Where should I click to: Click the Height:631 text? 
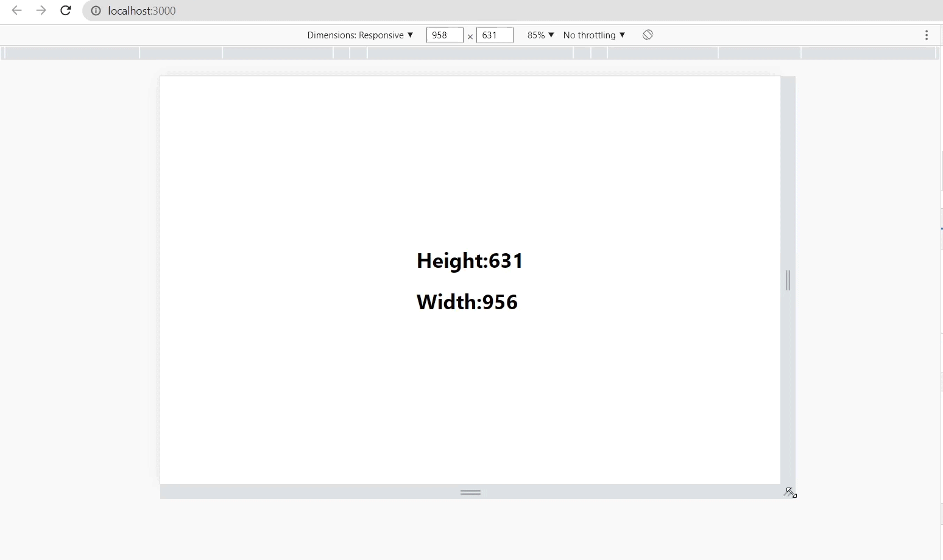click(x=470, y=261)
